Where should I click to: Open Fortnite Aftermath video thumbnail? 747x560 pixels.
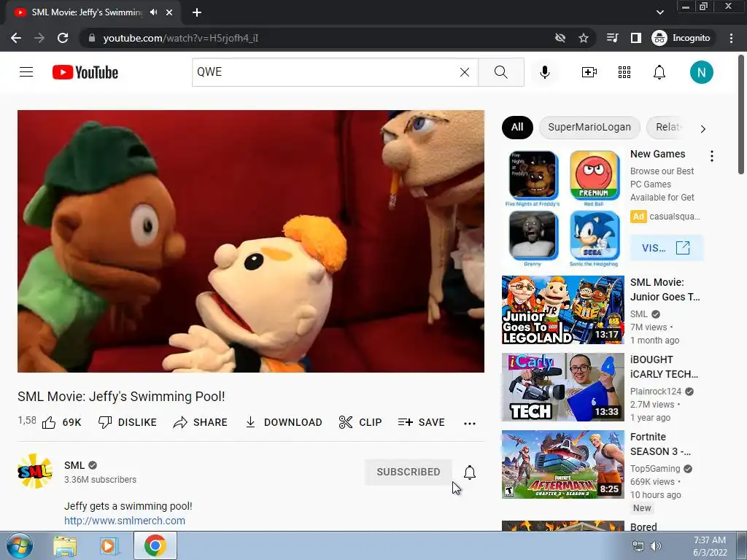pos(562,464)
